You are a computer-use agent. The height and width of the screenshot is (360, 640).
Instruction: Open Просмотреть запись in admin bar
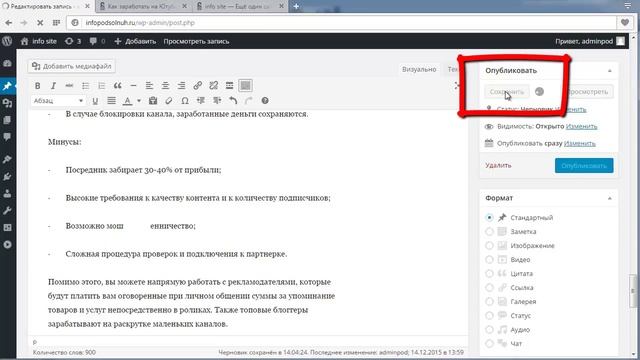196,41
